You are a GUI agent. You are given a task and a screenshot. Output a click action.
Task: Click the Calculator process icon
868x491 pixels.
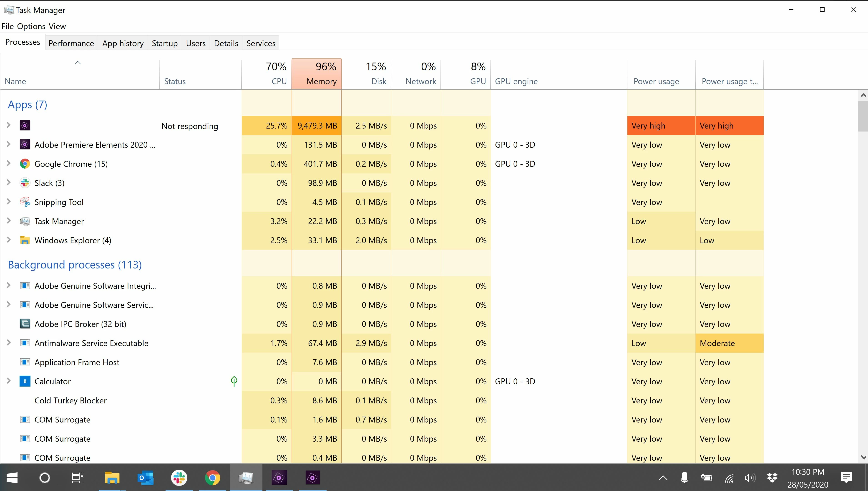tap(25, 381)
